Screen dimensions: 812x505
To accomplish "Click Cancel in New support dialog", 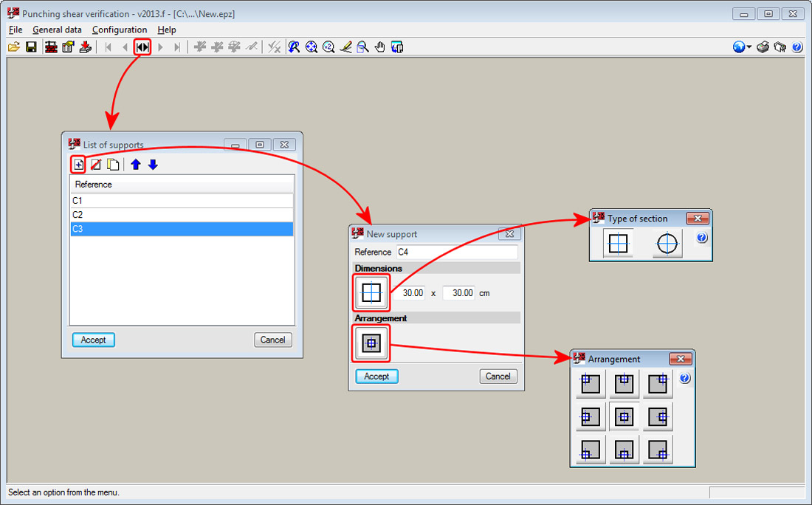I will point(498,376).
